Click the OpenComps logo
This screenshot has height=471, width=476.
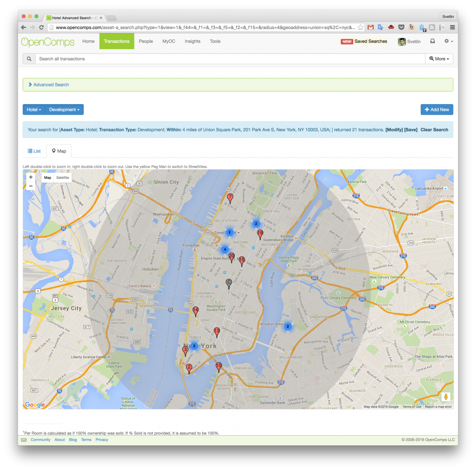pyautogui.click(x=48, y=41)
